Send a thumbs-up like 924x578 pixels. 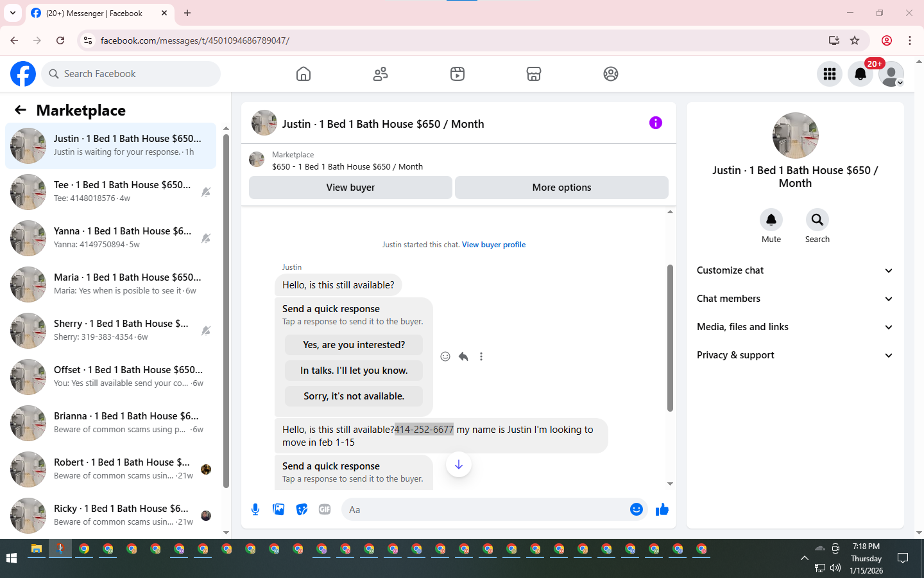pos(662,509)
